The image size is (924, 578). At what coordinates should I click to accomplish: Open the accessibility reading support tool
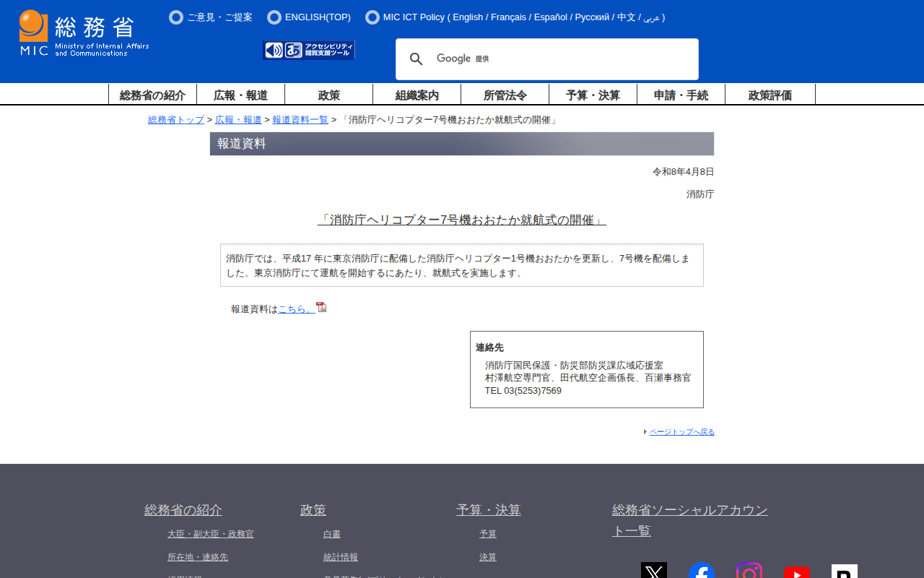point(309,50)
